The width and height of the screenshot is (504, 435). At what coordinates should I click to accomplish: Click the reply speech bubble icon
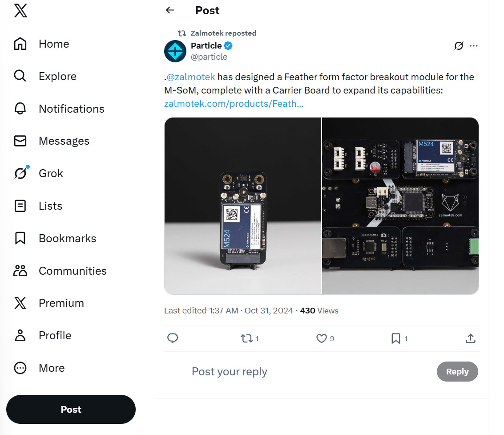[173, 338]
